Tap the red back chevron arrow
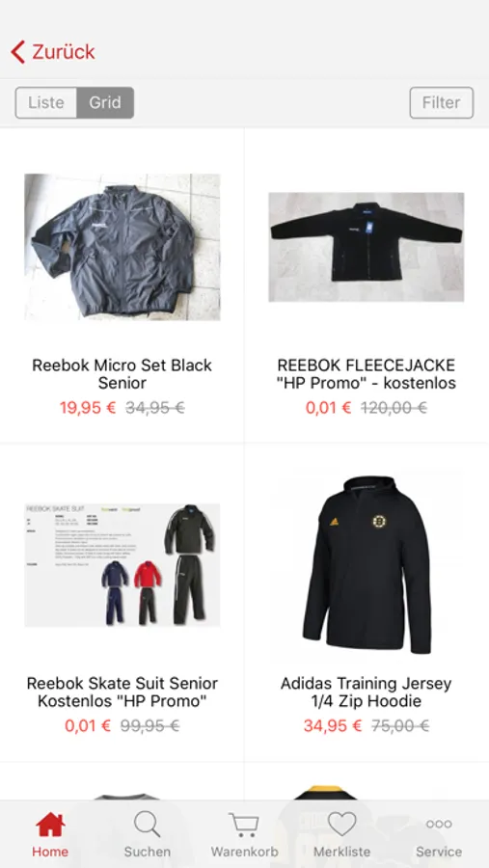The width and height of the screenshot is (489, 868). tap(17, 52)
